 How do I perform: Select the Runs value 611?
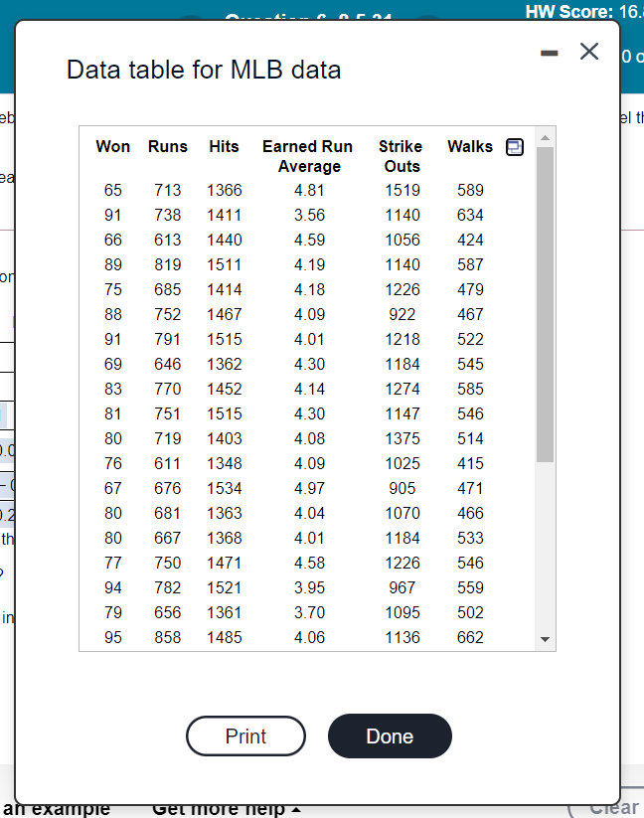pyautogui.click(x=167, y=464)
